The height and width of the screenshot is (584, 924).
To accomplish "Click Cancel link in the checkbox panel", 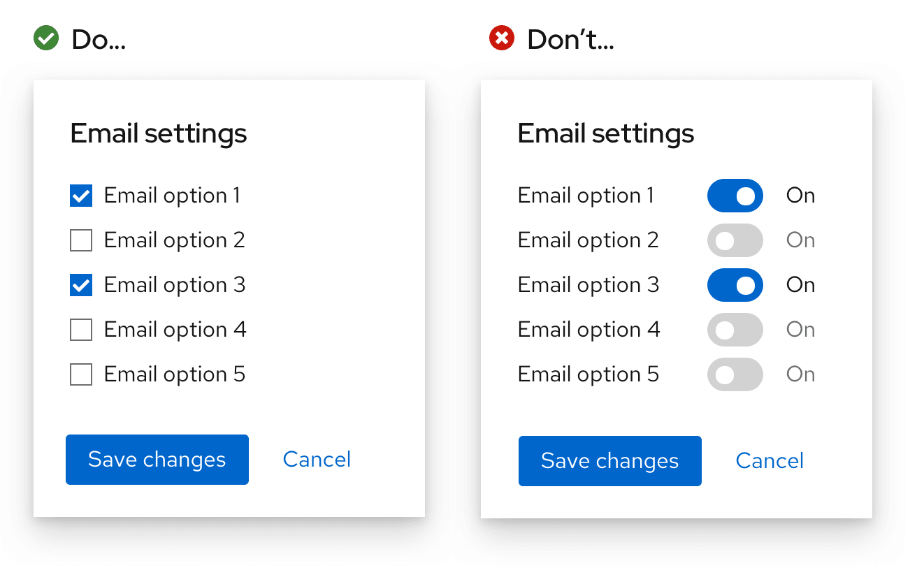I will coord(317,459).
